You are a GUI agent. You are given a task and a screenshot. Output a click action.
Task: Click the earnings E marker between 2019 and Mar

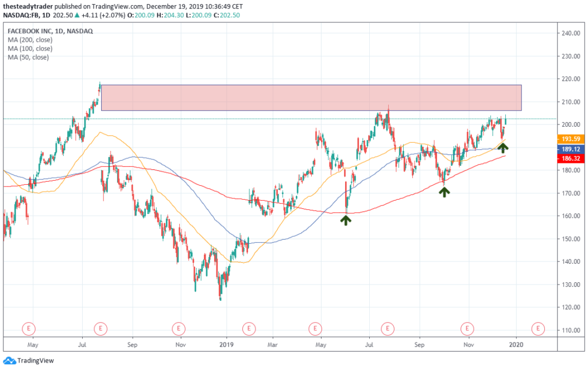(249, 329)
